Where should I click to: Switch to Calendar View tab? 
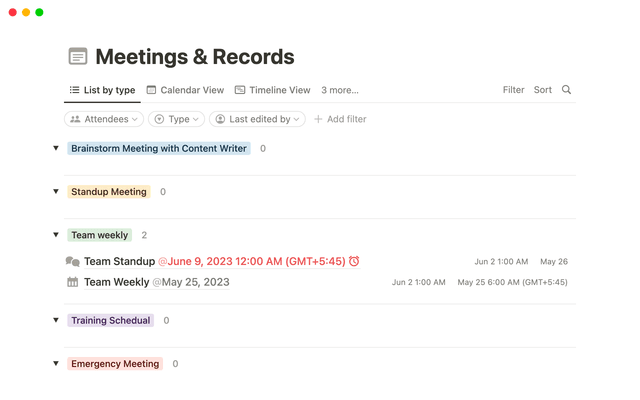tap(185, 90)
